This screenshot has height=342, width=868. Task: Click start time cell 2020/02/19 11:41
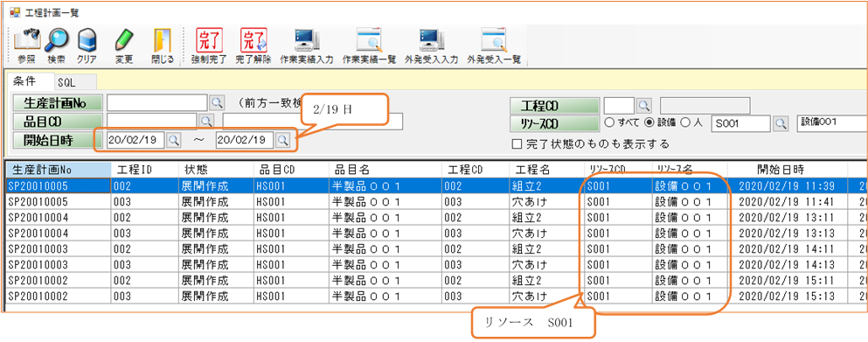(788, 201)
